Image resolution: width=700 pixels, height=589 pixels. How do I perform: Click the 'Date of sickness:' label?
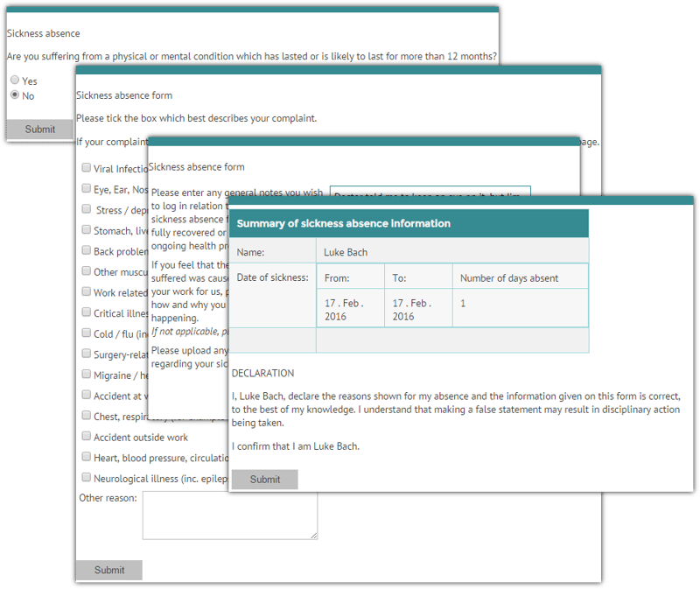click(272, 277)
